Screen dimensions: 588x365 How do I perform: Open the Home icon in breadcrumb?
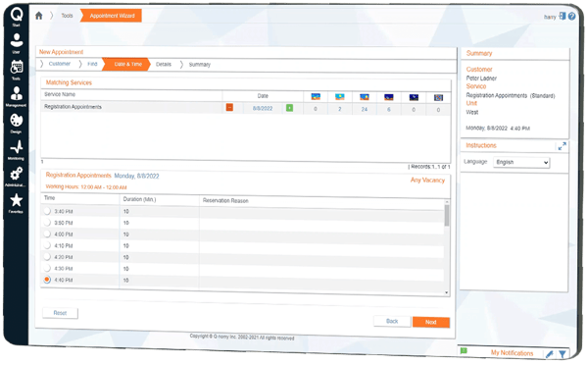pyautogui.click(x=38, y=16)
